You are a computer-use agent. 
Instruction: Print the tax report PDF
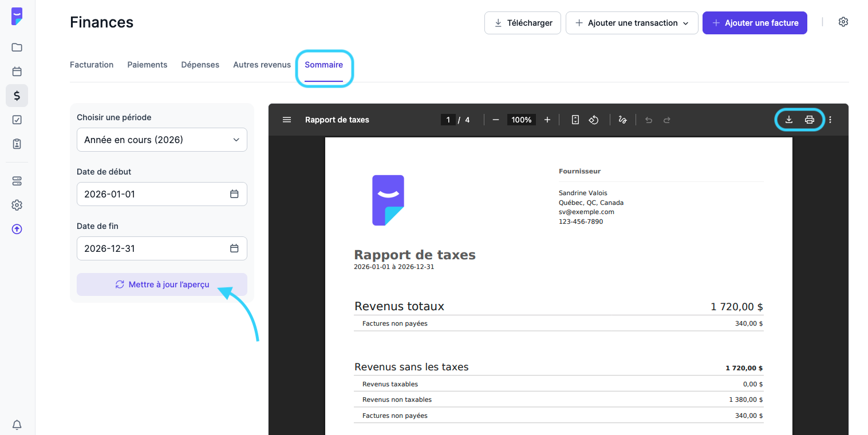click(809, 120)
